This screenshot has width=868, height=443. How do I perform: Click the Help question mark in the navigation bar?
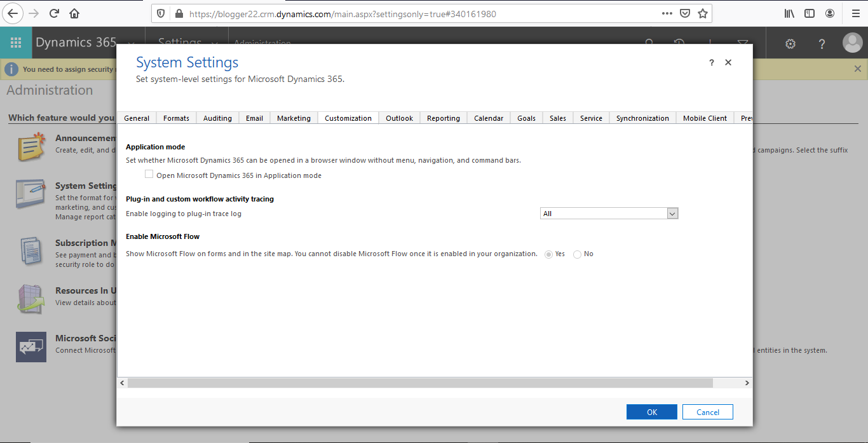pyautogui.click(x=822, y=43)
